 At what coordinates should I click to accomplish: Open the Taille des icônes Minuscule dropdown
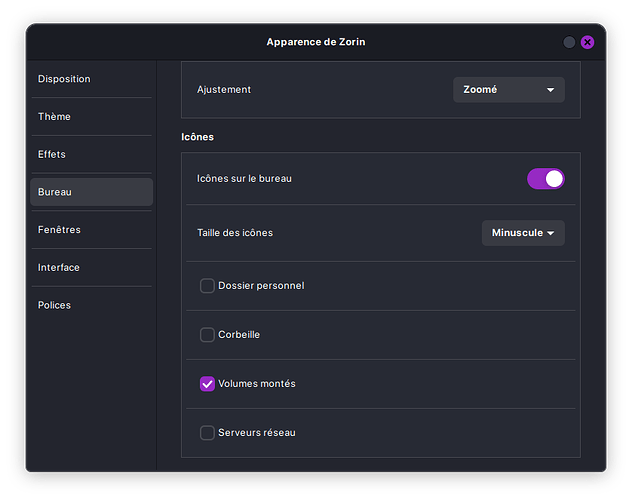pyautogui.click(x=523, y=233)
